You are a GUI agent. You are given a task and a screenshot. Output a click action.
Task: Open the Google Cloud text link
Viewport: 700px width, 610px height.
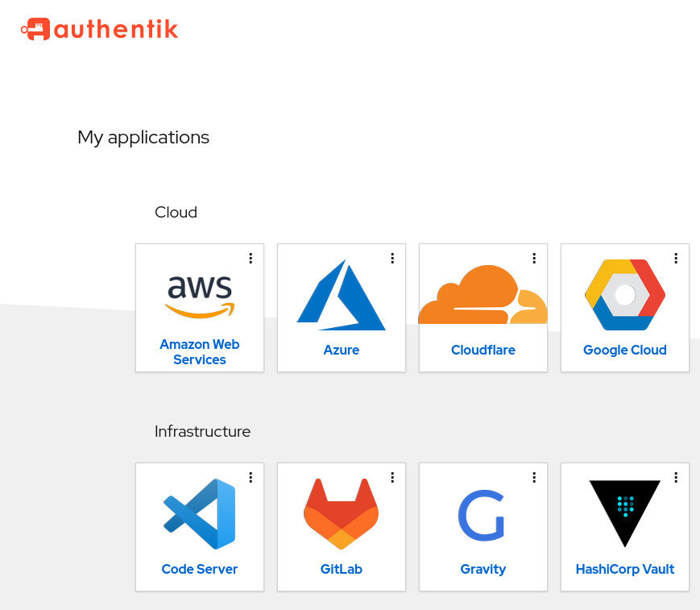[x=625, y=350]
